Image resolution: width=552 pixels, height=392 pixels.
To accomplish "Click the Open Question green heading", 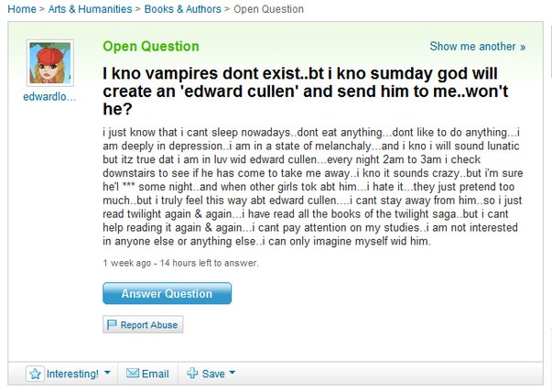I will (151, 46).
